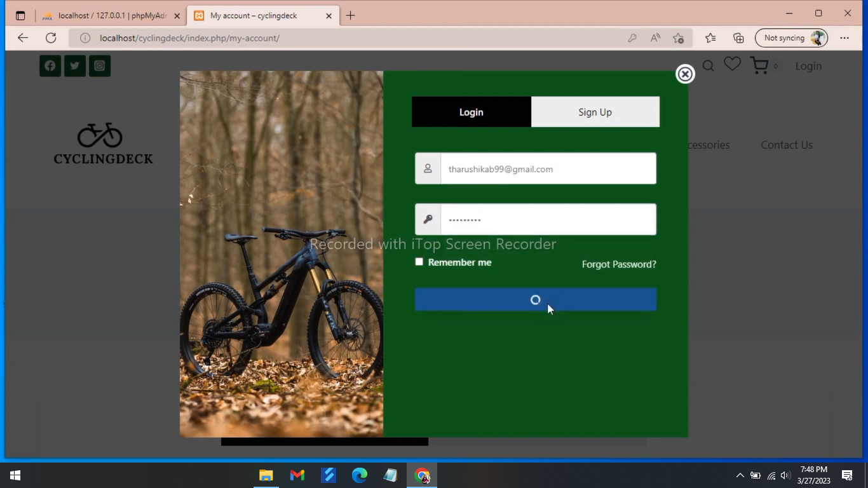Open the shopping cart icon
The image size is (868, 488).
759,65
